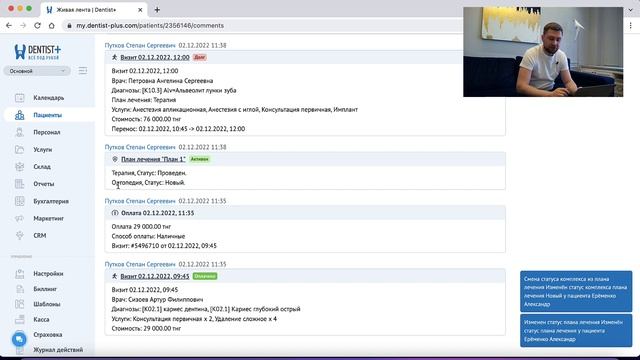Click the CRM sidebar icon
This screenshot has height=360, width=640.
tap(20, 236)
